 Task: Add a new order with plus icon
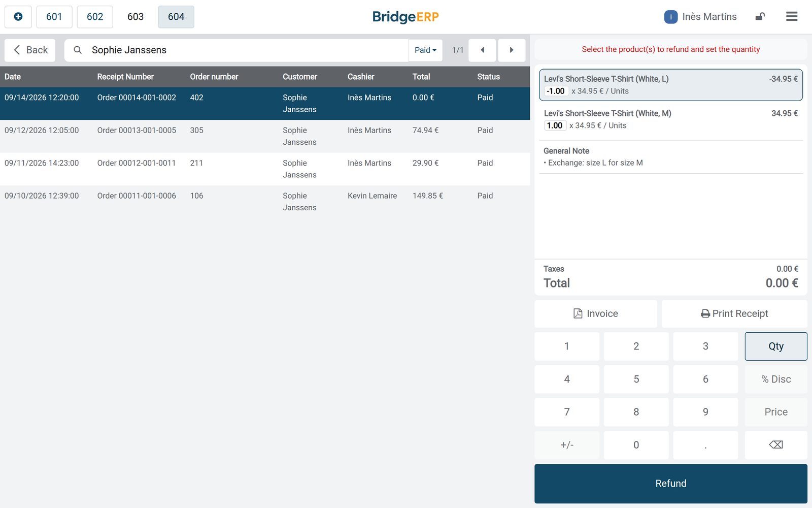tap(18, 17)
